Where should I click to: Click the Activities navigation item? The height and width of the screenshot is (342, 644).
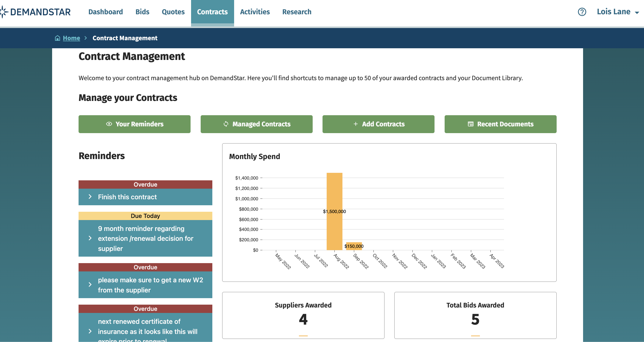(x=255, y=12)
